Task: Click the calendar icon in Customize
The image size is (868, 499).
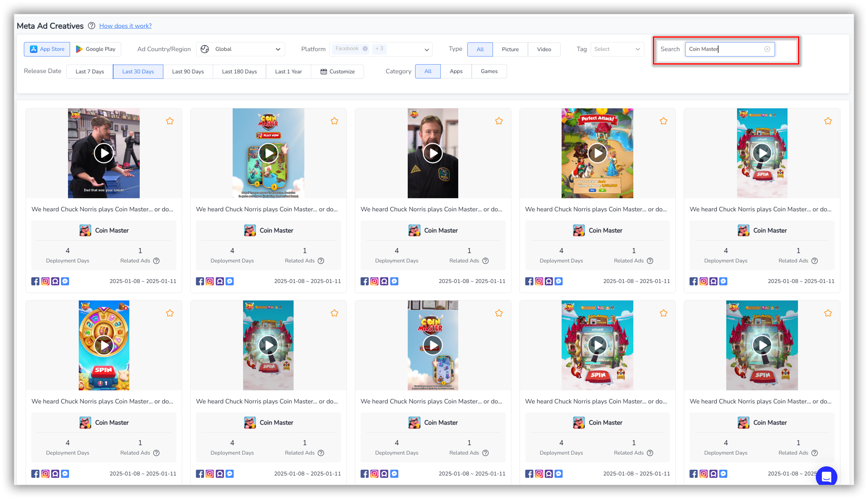Action: 324,72
